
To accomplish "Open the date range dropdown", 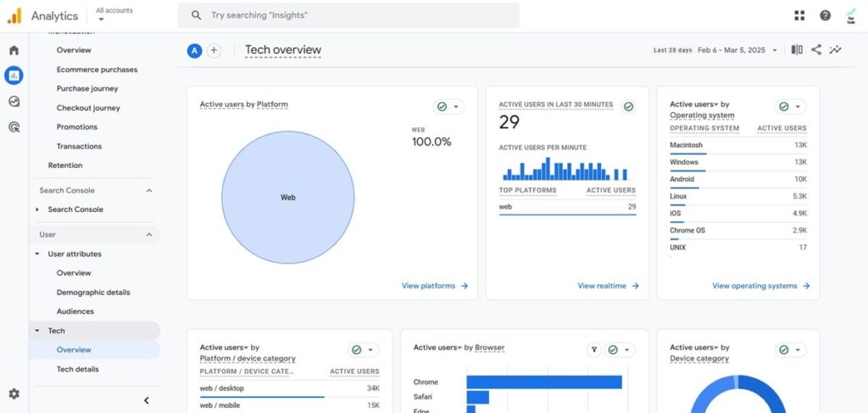I will click(775, 50).
